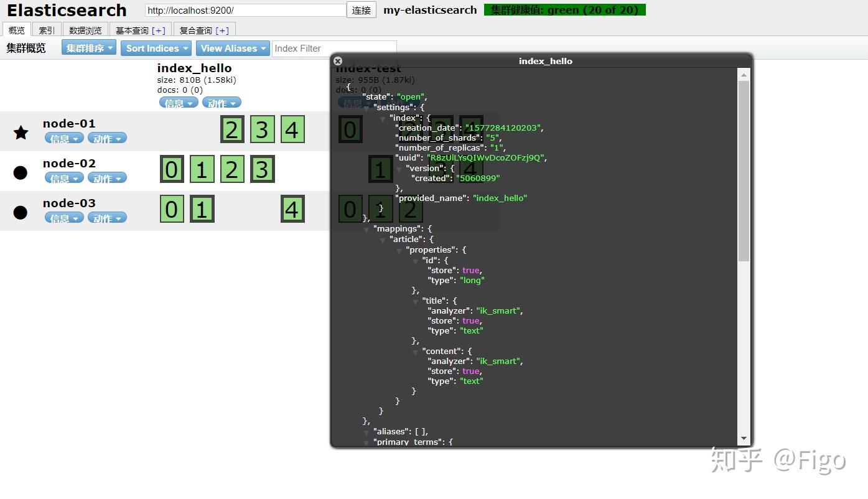Screen dimensions: 868x499
Task: Click the green cluster health indicator
Action: pos(565,10)
